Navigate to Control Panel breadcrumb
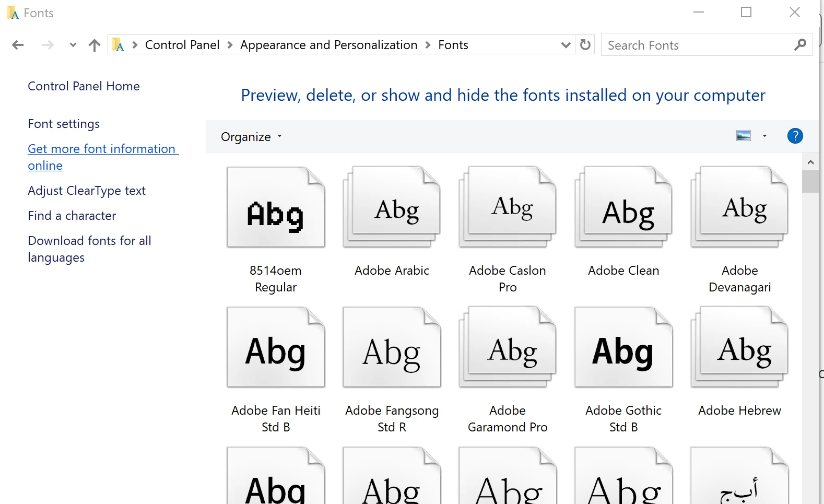 click(x=182, y=45)
